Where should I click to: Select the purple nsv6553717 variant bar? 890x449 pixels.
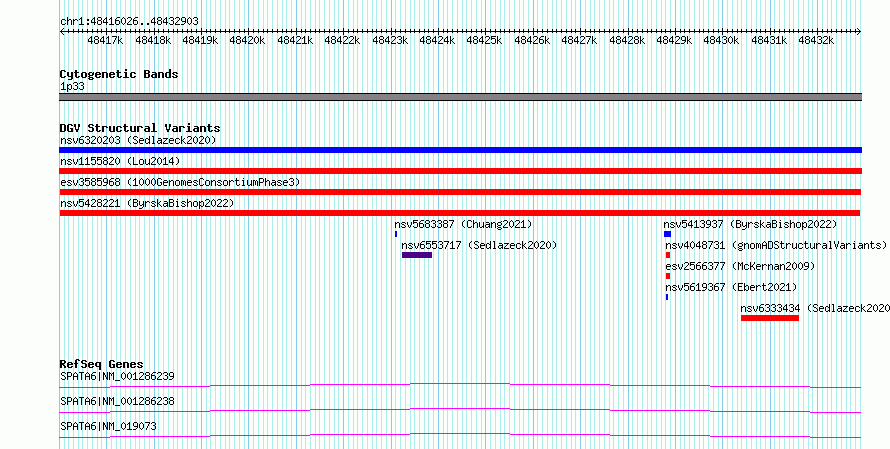tap(417, 255)
